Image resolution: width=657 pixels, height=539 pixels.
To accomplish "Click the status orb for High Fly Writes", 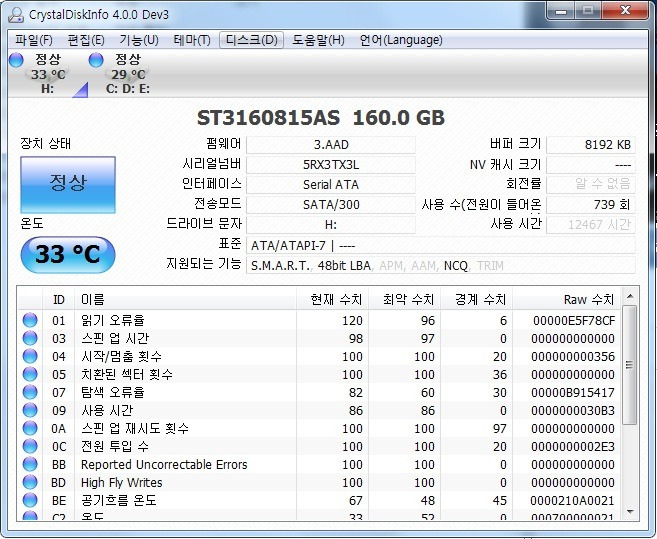I will click(30, 482).
